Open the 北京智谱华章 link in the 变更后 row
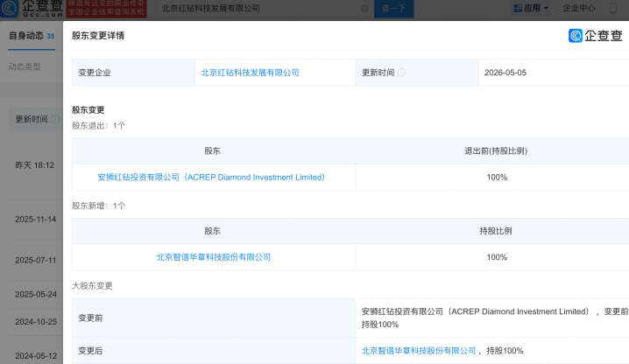 419,351
